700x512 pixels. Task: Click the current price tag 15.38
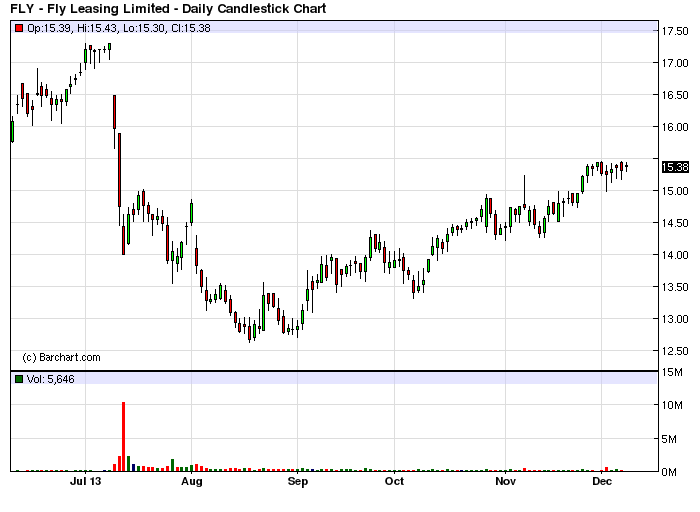(x=675, y=167)
